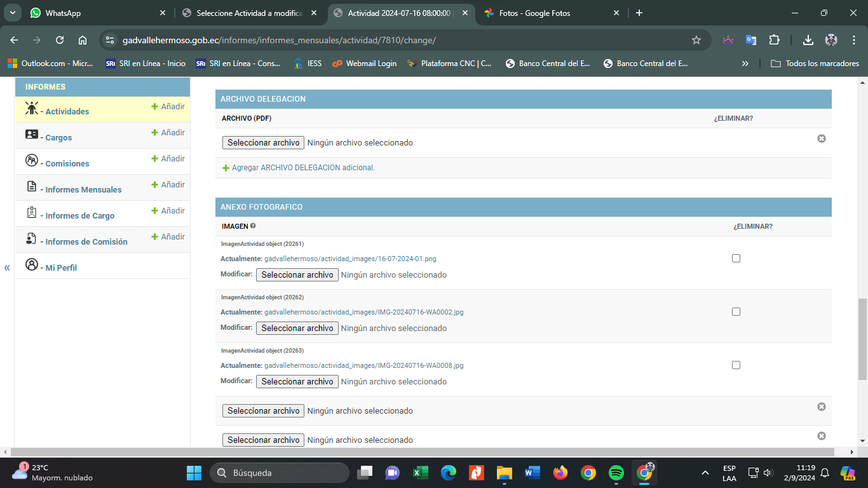Screen dimensions: 868x488
Task: Click the Informes Mensuales document icon
Action: coord(32,187)
